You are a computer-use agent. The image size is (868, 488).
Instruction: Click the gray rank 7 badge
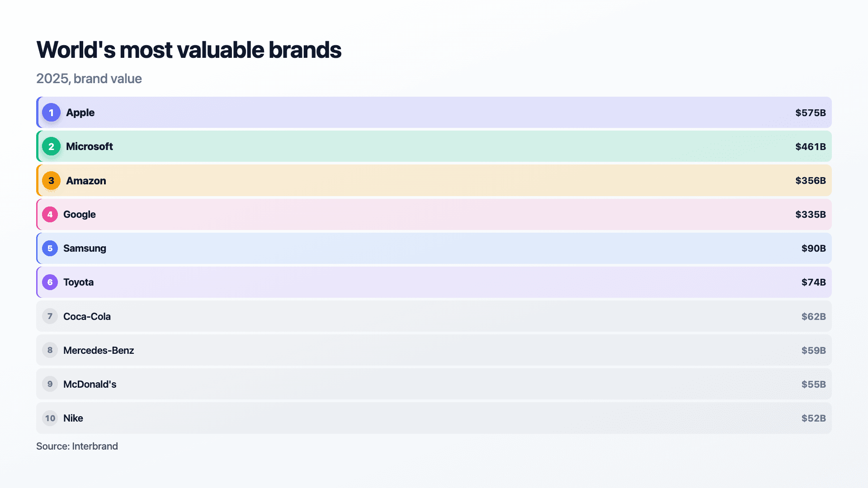50,316
